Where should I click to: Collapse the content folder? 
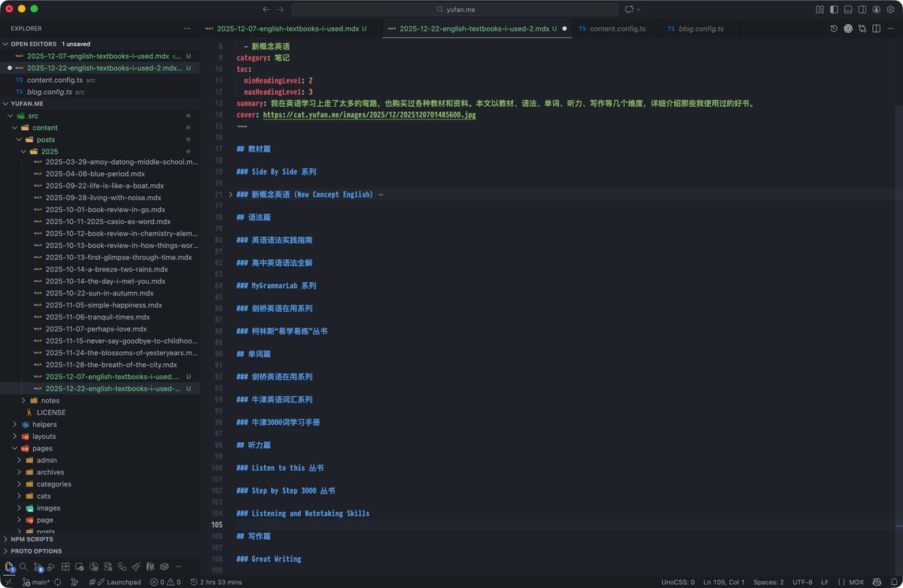click(99, 128)
